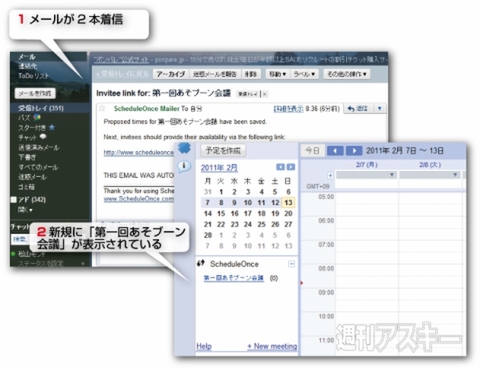Click Help in ScheduleOnce gadget

pos(204,346)
